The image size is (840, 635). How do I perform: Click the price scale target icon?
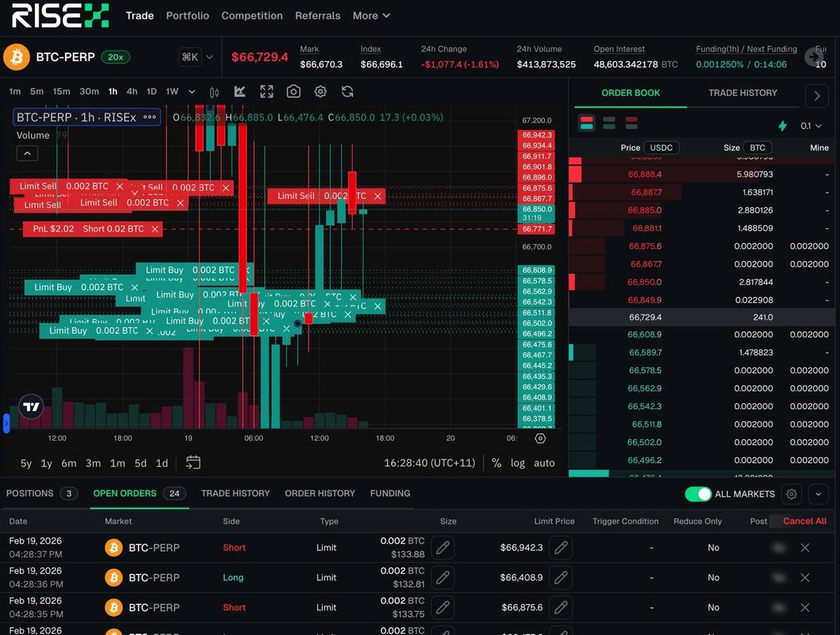tap(540, 438)
